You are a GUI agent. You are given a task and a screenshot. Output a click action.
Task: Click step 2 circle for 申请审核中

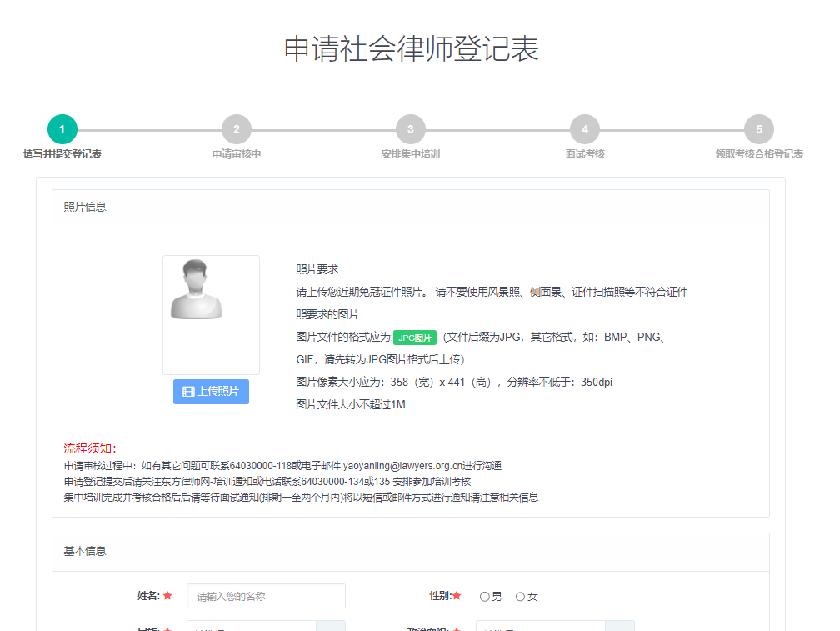coord(237,129)
